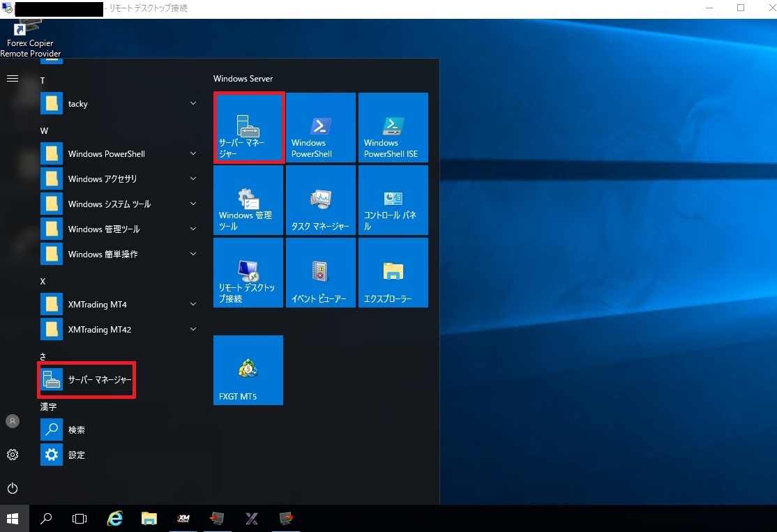This screenshot has height=532, width=777.
Task: Open 設定 in the app list
Action: [x=119, y=455]
